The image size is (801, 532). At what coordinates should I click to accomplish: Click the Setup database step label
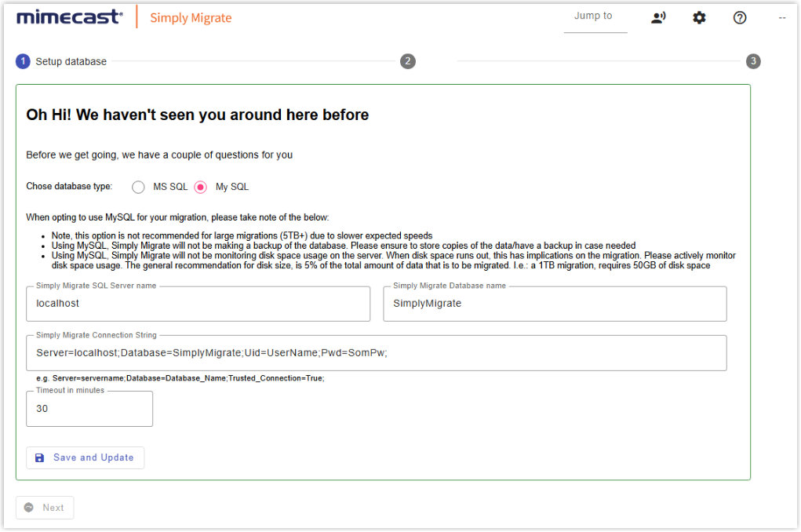[71, 61]
